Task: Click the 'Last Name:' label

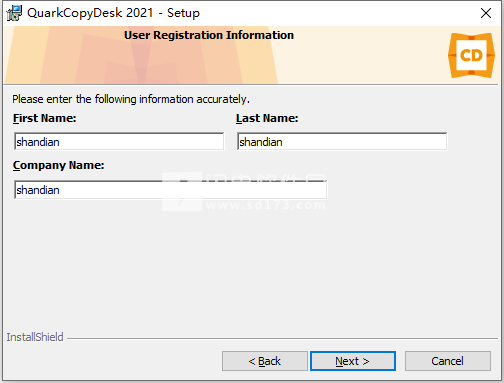Action: click(x=267, y=118)
